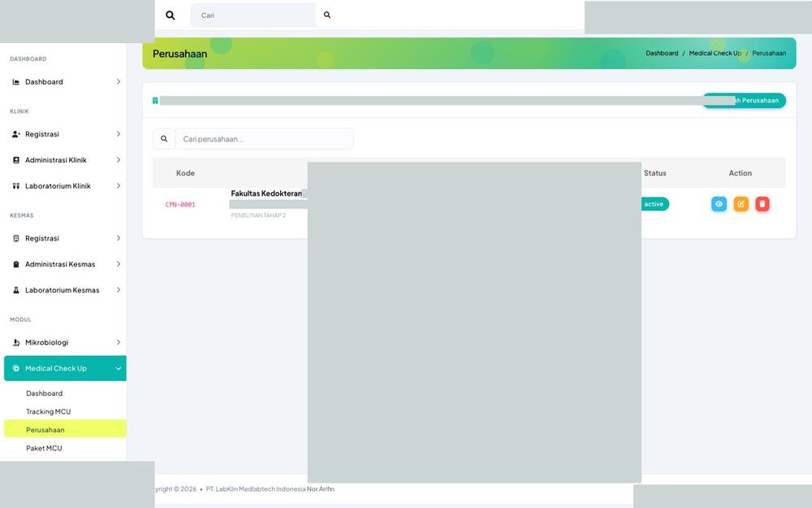This screenshot has height=508, width=812.
Task: Expand Mikrobiologi chevron
Action: (118, 343)
